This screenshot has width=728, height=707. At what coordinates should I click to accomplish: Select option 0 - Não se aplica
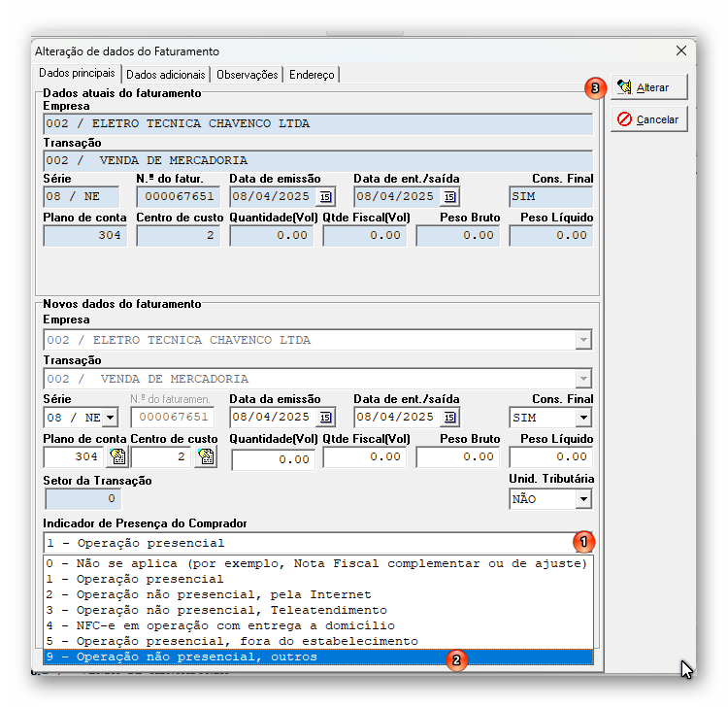coord(318,563)
